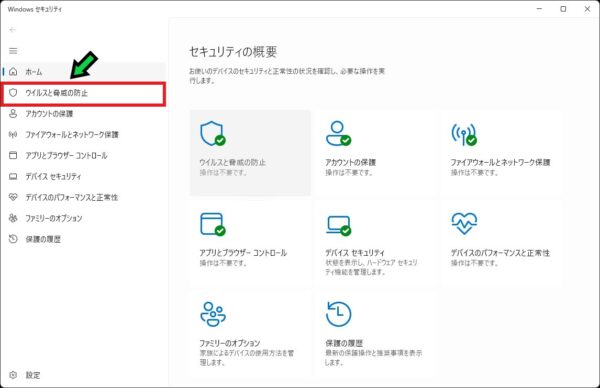Click family icon beside ファミリーのオプション in sidebar
Image resolution: width=600 pixels, height=388 pixels.
[x=13, y=218]
